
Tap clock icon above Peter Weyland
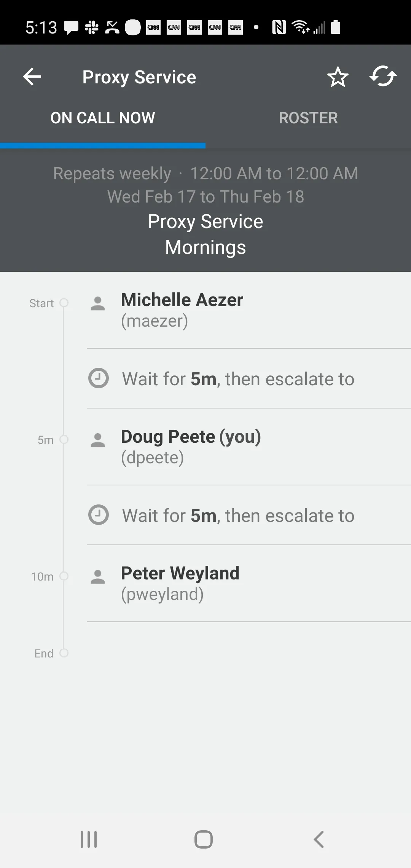coord(99,515)
